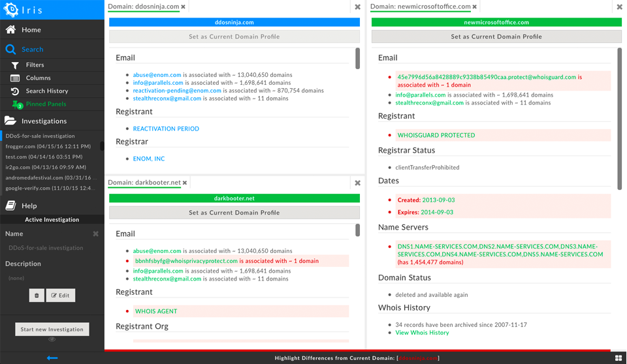Click the Pinned Panels pin icon

click(x=17, y=104)
